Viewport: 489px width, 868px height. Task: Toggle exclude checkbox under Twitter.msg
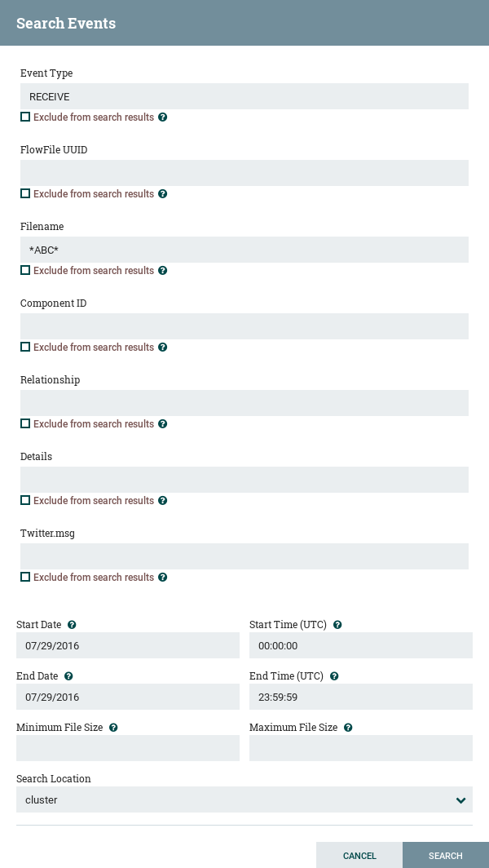pyautogui.click(x=25, y=577)
